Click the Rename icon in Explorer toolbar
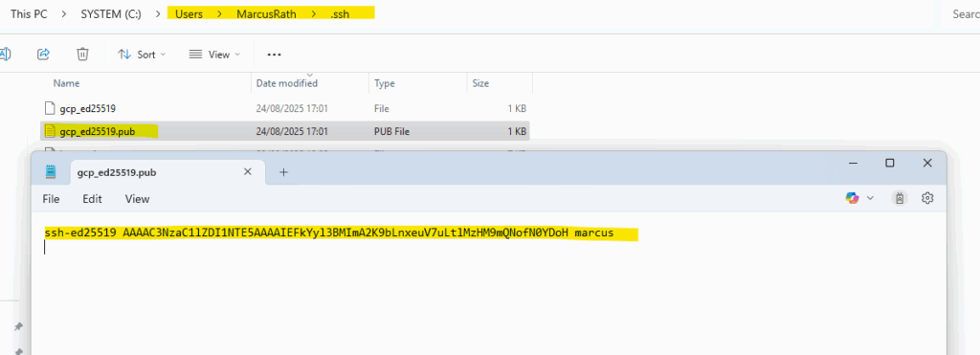Image resolution: width=980 pixels, height=355 pixels. (x=4, y=55)
